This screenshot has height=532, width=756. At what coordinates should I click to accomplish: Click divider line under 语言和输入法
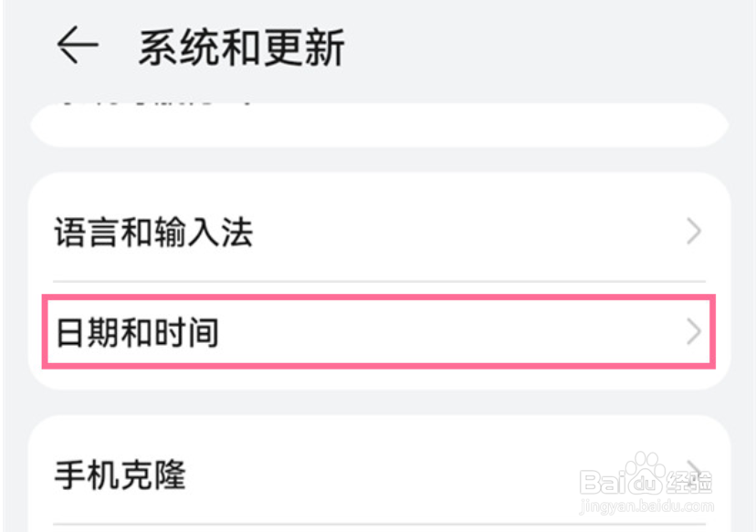379,281
